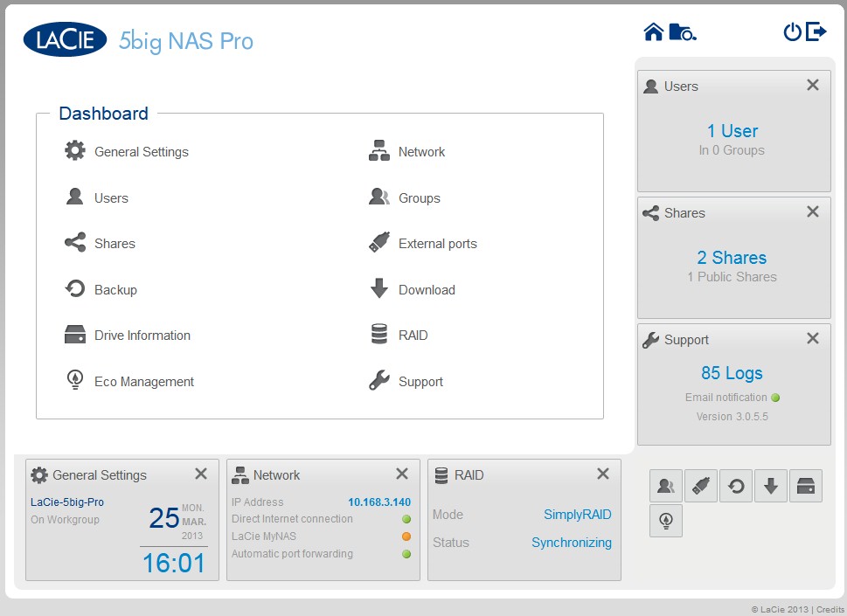Open the Credits link at bottom right

tap(830, 608)
